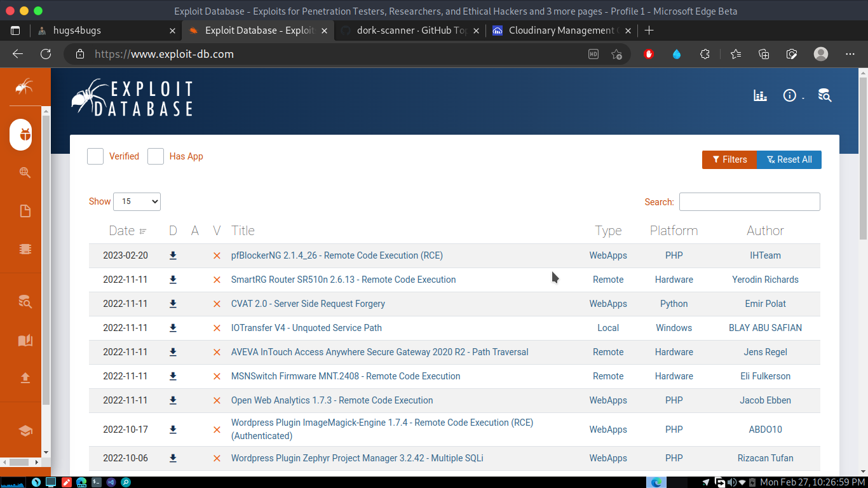Click the red AdBlock extension icon
Viewport: 868px width, 488px height.
tap(649, 54)
